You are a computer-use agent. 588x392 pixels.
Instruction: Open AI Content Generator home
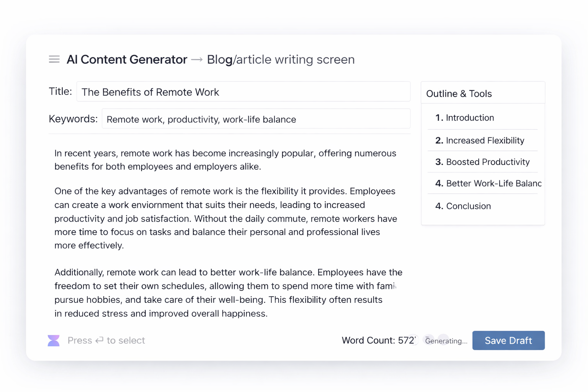click(127, 60)
